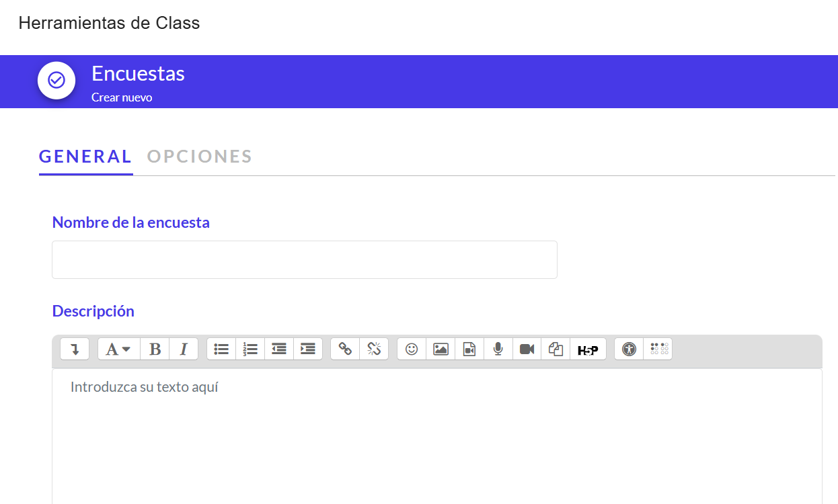838x504 pixels.
Task: Indent the selected text
Action: (x=308, y=349)
